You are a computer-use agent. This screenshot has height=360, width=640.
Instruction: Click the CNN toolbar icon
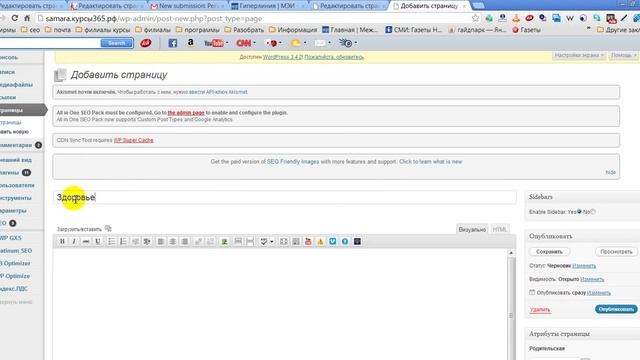point(244,43)
